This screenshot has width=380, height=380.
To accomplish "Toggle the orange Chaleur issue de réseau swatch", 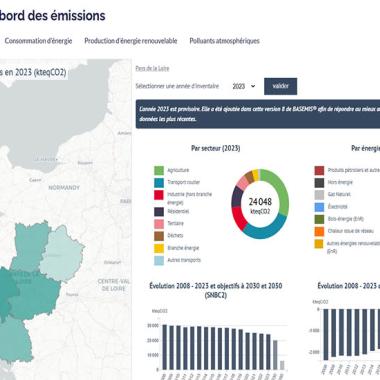I will tap(319, 231).
